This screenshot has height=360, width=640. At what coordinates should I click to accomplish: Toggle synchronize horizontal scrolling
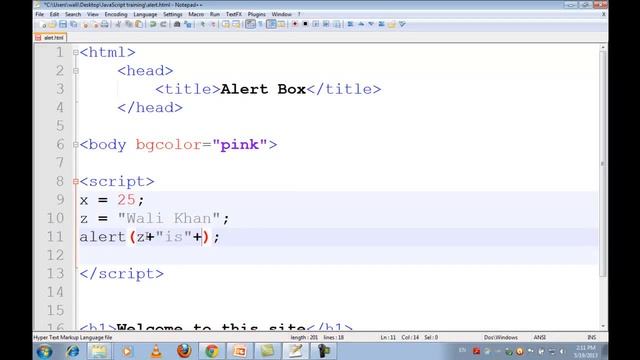point(236,24)
